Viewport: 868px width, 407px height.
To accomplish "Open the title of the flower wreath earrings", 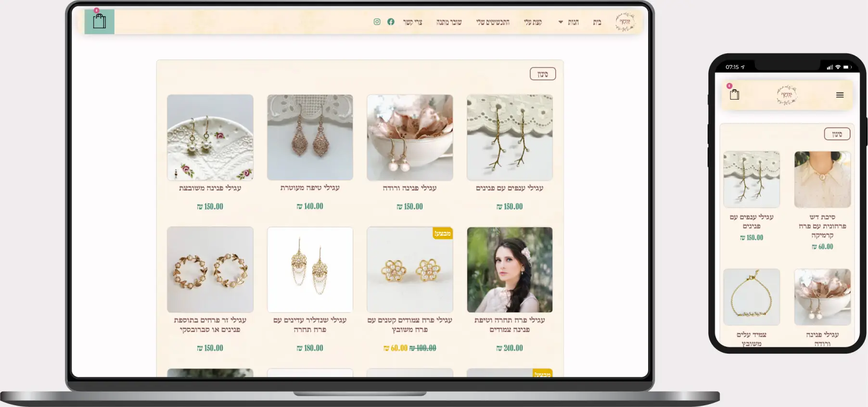I will pyautogui.click(x=210, y=325).
